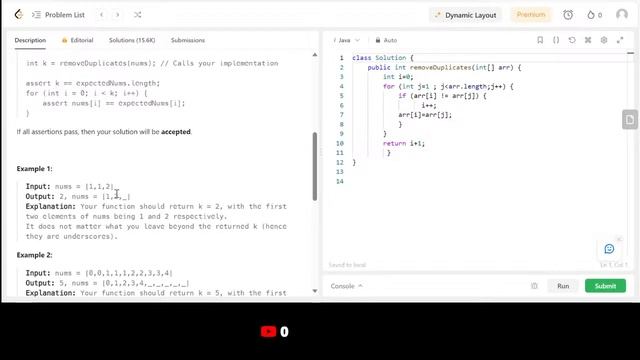The image size is (640, 360).
Task: Go to the next problem arrow
Action: [x=118, y=15]
